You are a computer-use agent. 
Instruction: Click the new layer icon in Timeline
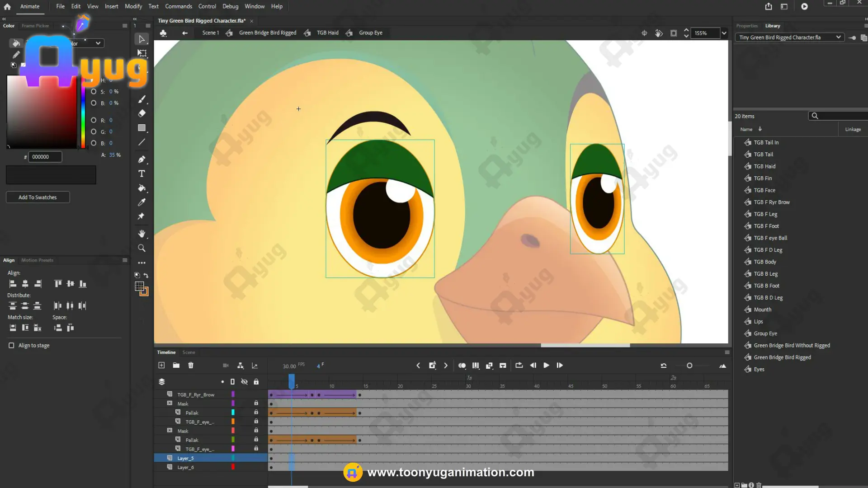[161, 365]
